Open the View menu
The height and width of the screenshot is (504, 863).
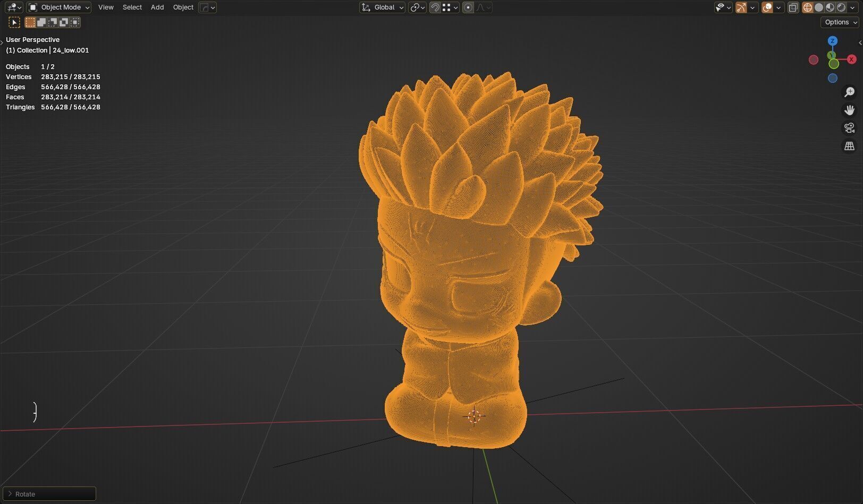(x=106, y=7)
